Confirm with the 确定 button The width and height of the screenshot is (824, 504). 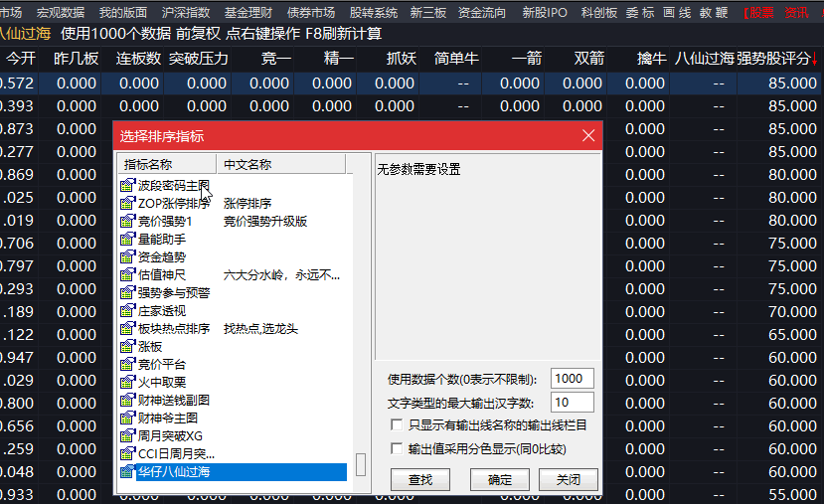click(500, 479)
